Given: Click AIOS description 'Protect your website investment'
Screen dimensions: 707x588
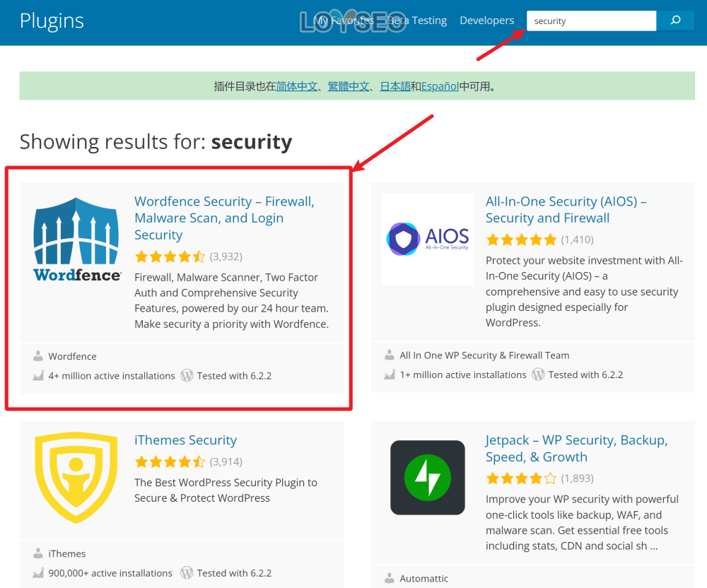Looking at the screenshot, I should (x=585, y=291).
